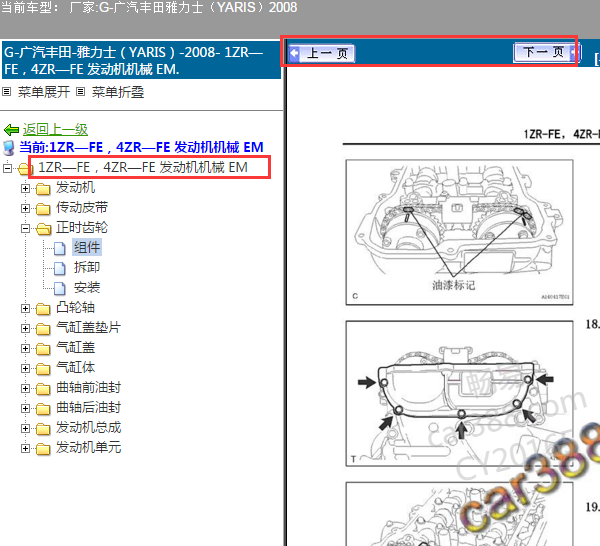Click the root folder icon of the tree
The width and height of the screenshot is (600, 546).
point(24,168)
